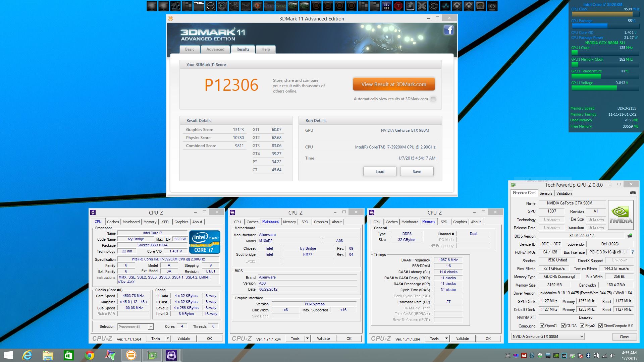Click the GPU-Z Driver Version field
Viewport: 644px width, 362px height.
point(586,293)
